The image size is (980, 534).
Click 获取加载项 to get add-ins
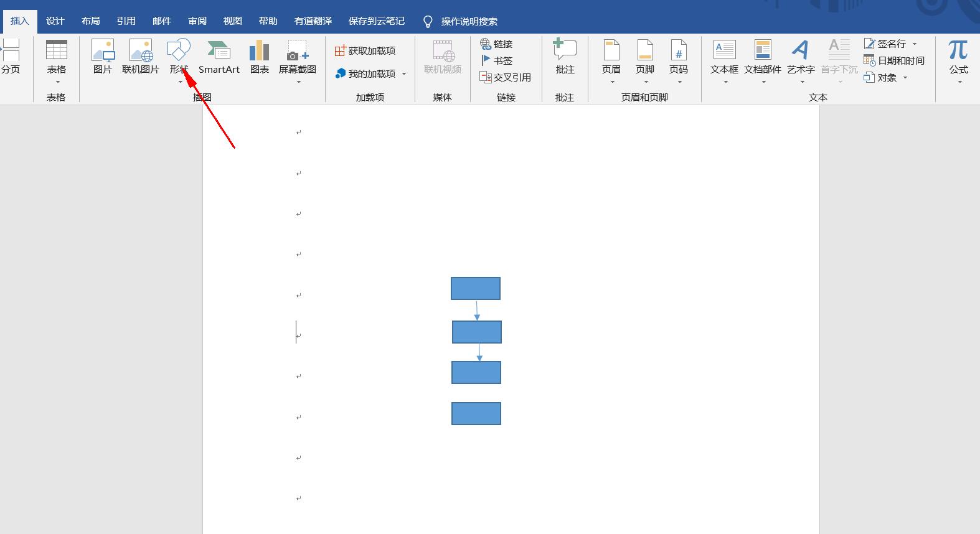[x=365, y=51]
